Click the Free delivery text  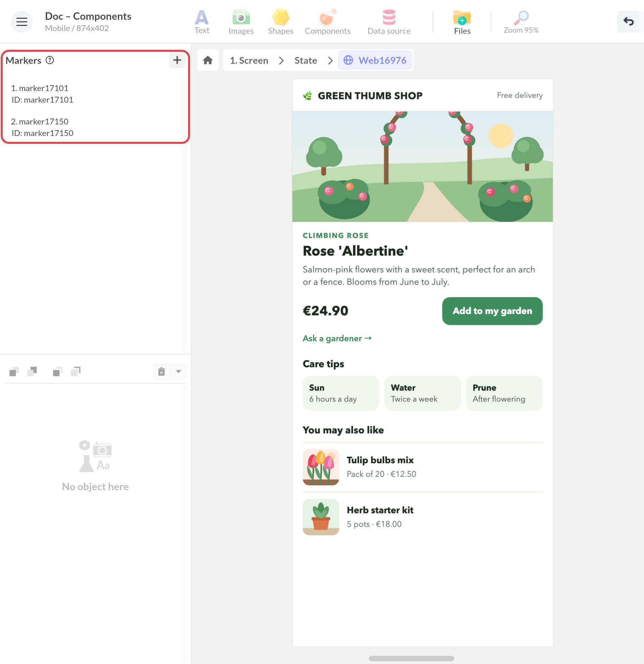pos(520,95)
